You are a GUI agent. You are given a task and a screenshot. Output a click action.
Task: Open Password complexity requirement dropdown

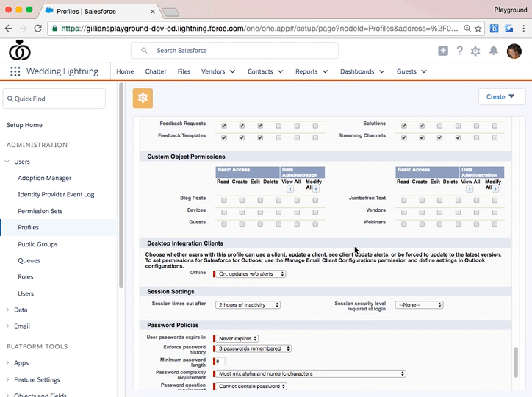click(310, 373)
